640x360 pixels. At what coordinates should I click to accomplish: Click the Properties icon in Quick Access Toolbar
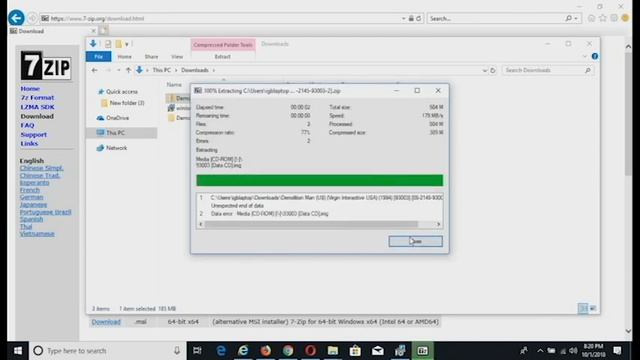[x=108, y=44]
